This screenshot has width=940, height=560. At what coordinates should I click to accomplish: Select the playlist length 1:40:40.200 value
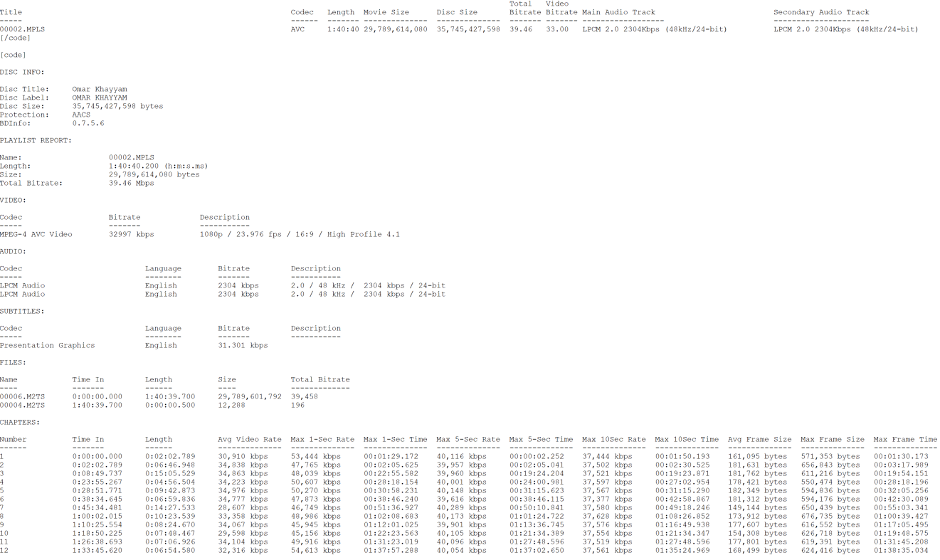point(134,166)
